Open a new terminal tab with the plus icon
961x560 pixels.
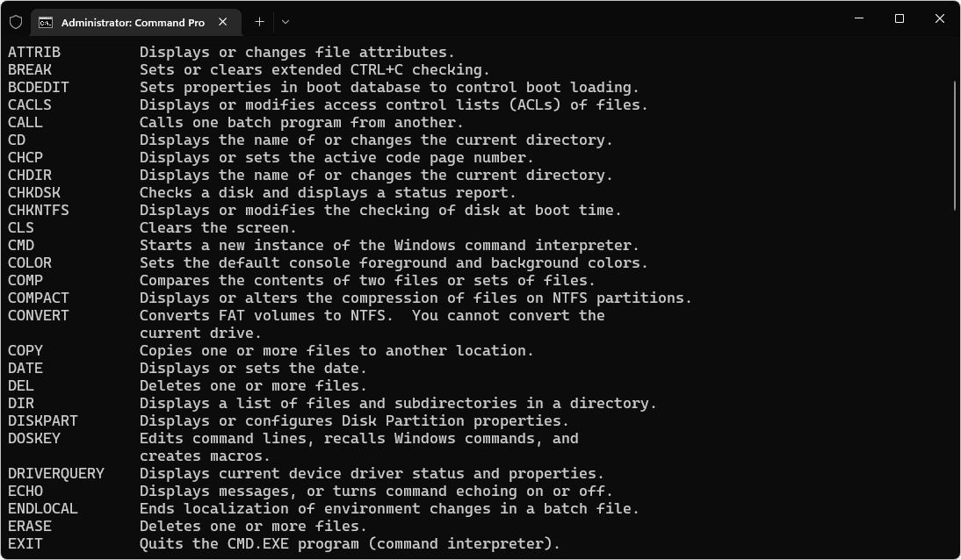click(259, 21)
